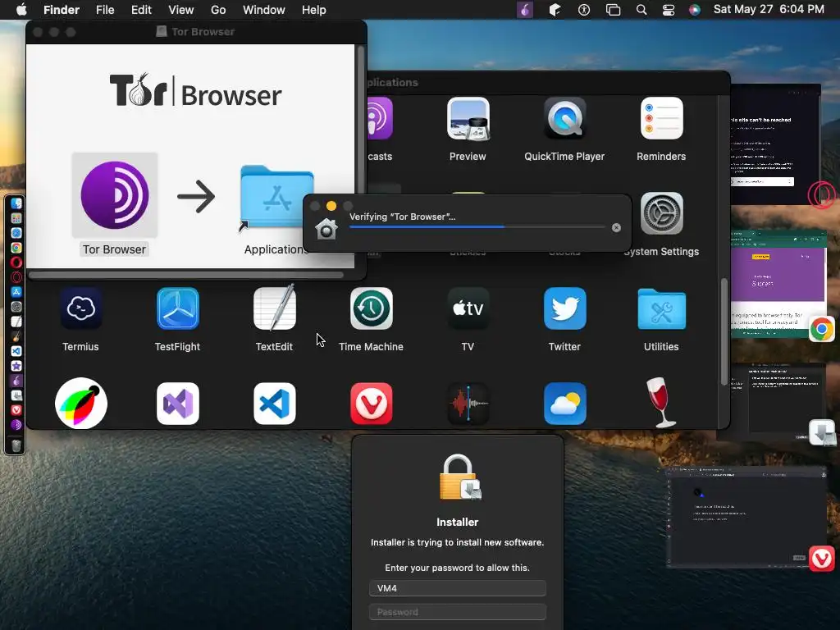Open the File menu
The image size is (840, 630).
tap(105, 10)
